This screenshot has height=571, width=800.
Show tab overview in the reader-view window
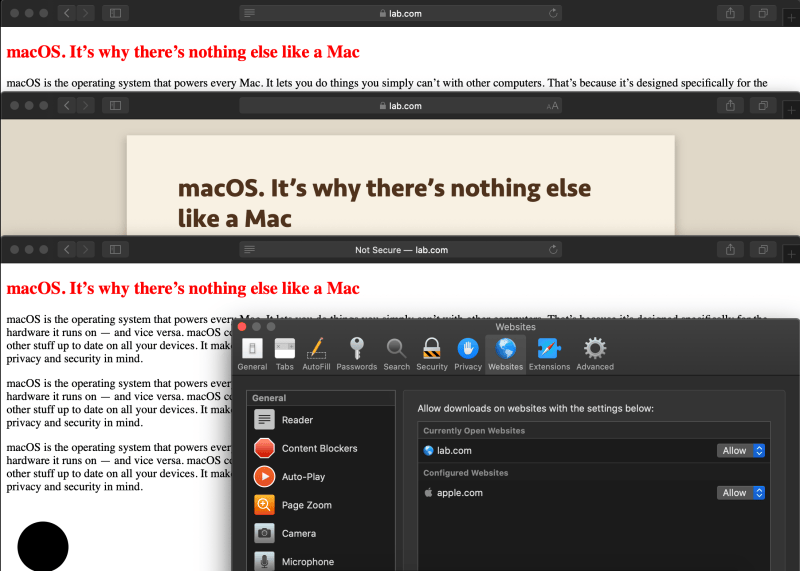tap(763, 106)
